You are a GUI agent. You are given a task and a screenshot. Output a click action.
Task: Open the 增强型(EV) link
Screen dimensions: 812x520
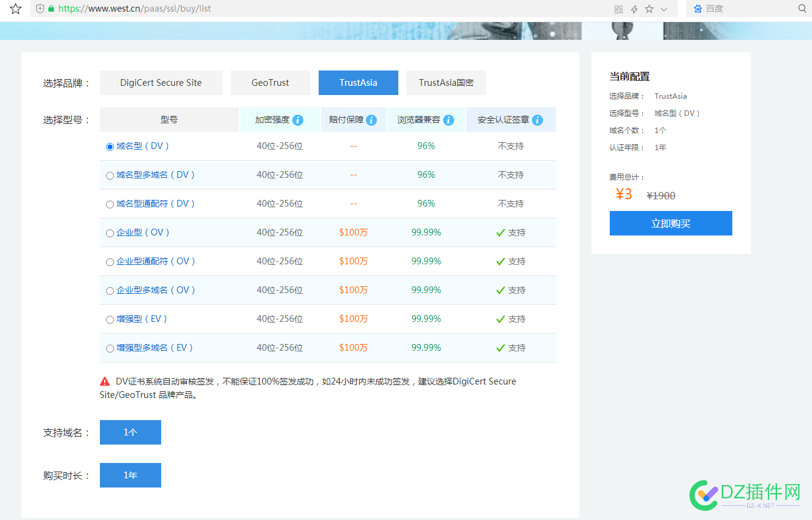tap(142, 319)
